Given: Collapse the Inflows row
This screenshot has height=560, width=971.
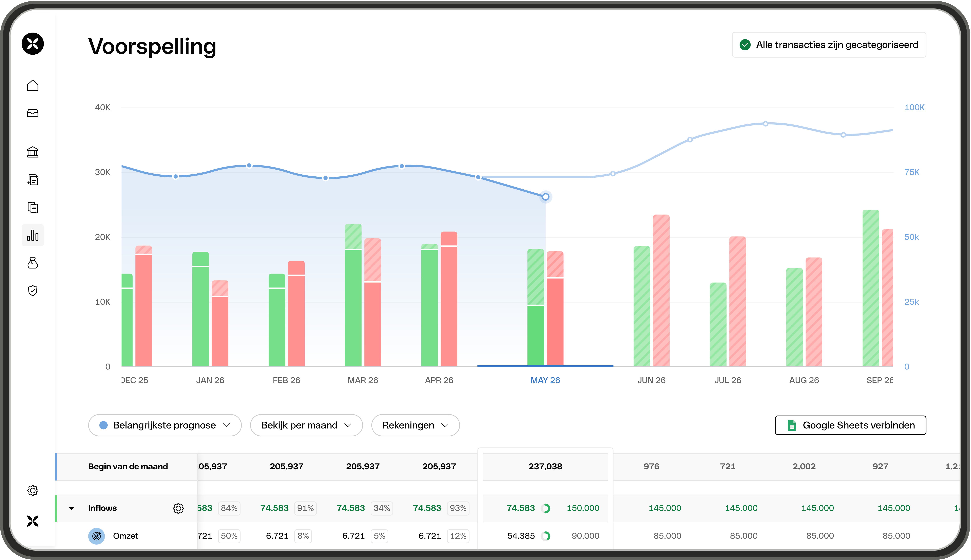Looking at the screenshot, I should click(x=72, y=508).
